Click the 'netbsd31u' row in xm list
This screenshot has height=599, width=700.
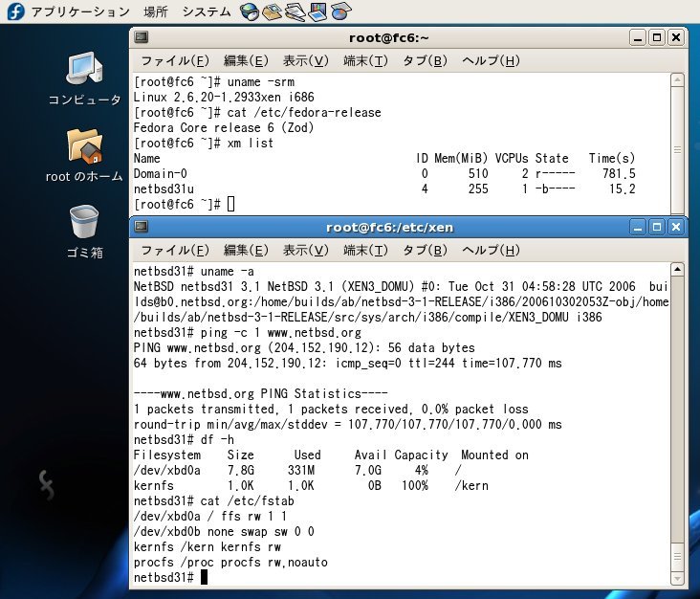(x=384, y=189)
